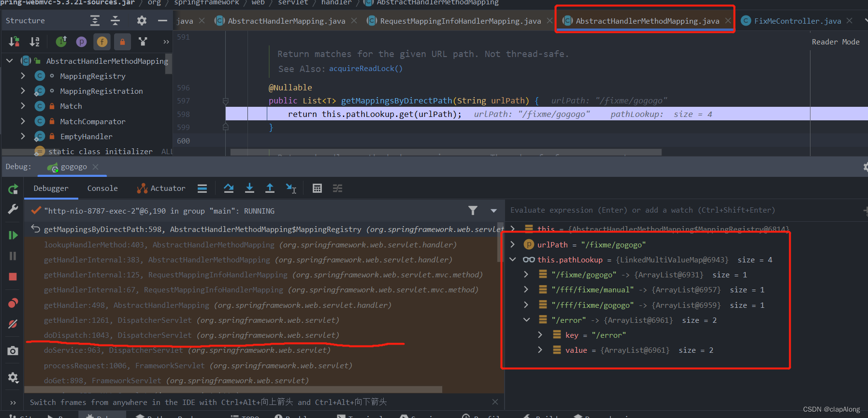Open thread selector dropdown arrow
The height and width of the screenshot is (418, 868).
coord(493,211)
